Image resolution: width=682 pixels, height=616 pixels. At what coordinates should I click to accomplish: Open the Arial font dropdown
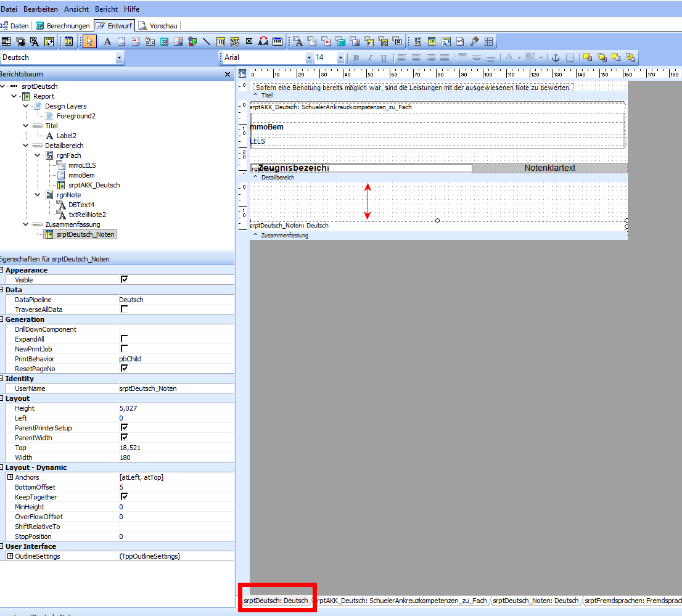[309, 57]
